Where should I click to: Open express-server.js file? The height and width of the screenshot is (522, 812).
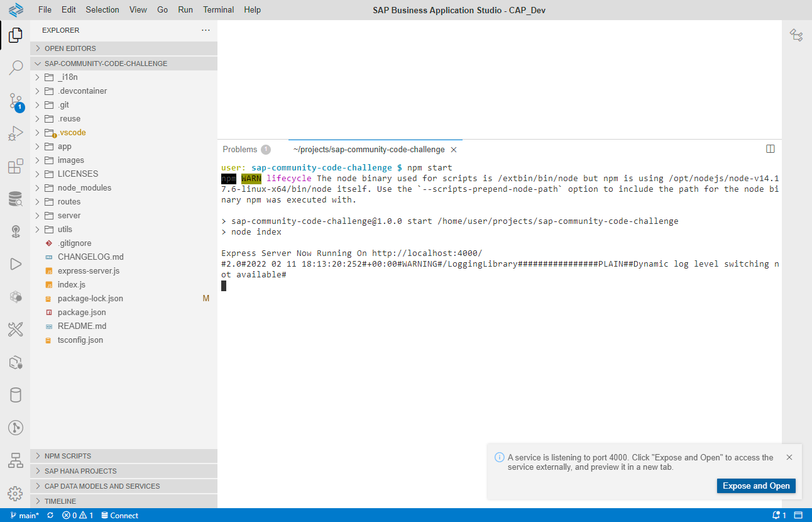pos(124,271)
